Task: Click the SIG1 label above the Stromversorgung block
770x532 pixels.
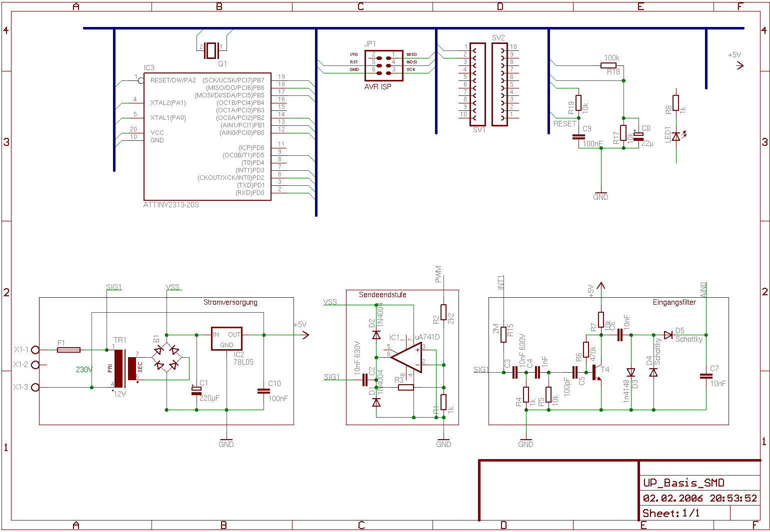Action: tap(114, 287)
